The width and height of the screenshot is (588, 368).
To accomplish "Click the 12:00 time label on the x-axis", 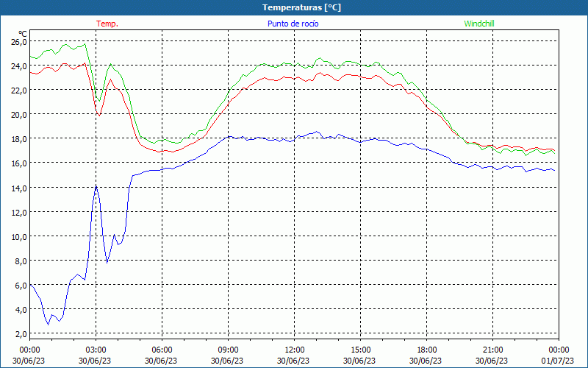I will point(295,350).
